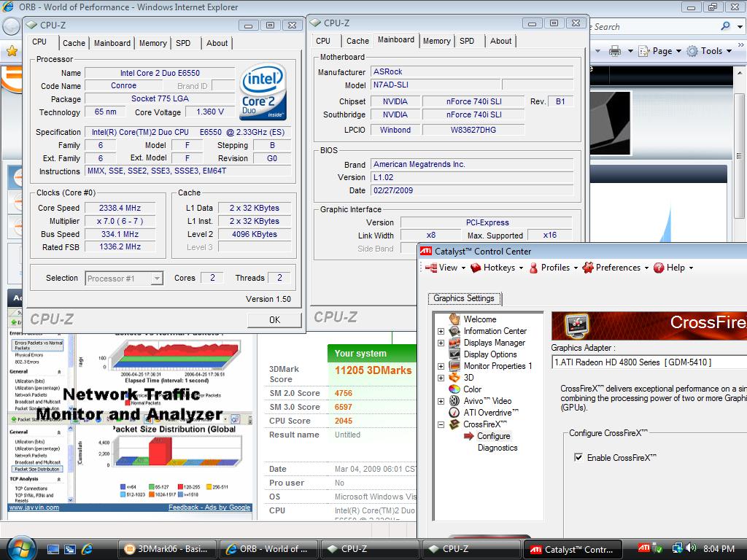The image size is (747, 560).
Task: Click the 'Intel Core 2 Duo E6550' name field
Action: pos(160,73)
